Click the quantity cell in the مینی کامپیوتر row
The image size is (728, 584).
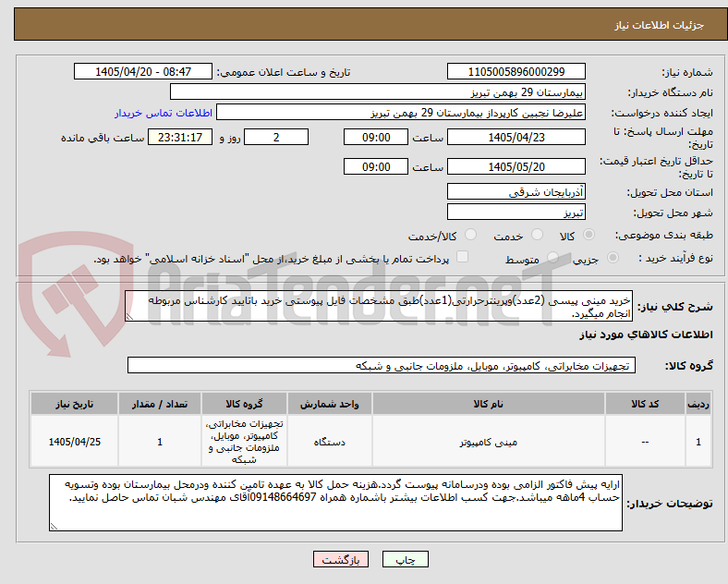[160, 442]
